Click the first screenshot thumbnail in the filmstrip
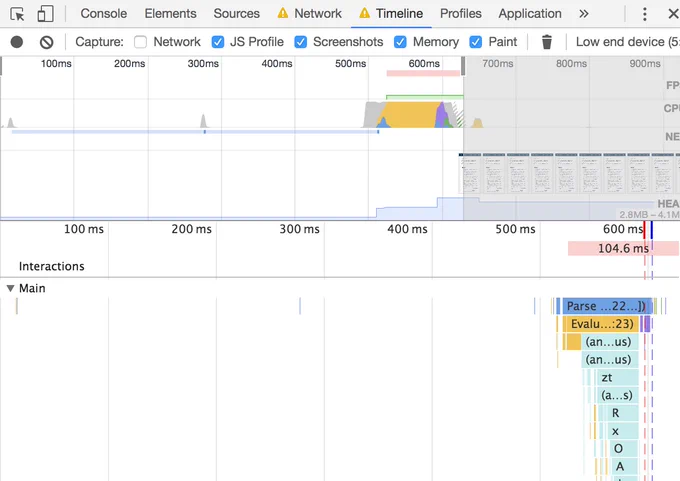 [x=470, y=173]
